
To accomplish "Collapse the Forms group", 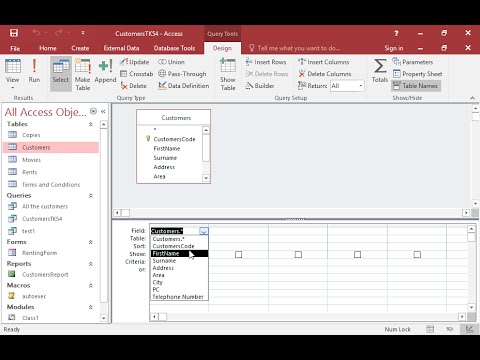I will coord(90,242).
